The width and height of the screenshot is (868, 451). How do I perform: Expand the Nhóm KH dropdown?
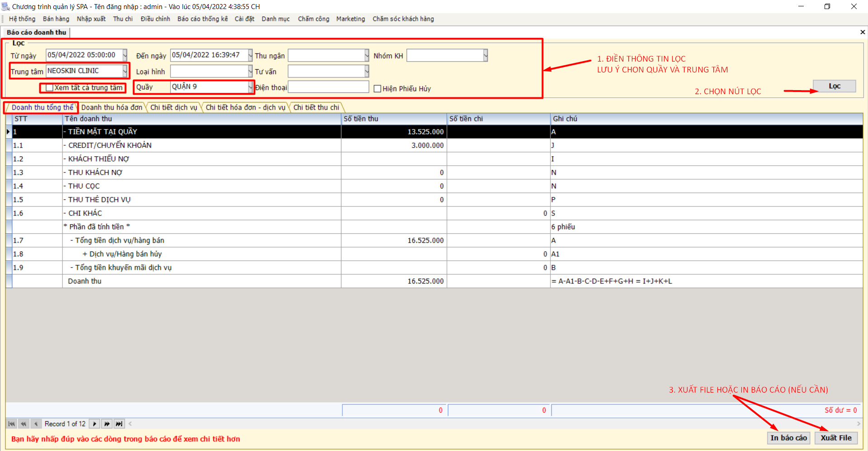click(x=485, y=56)
